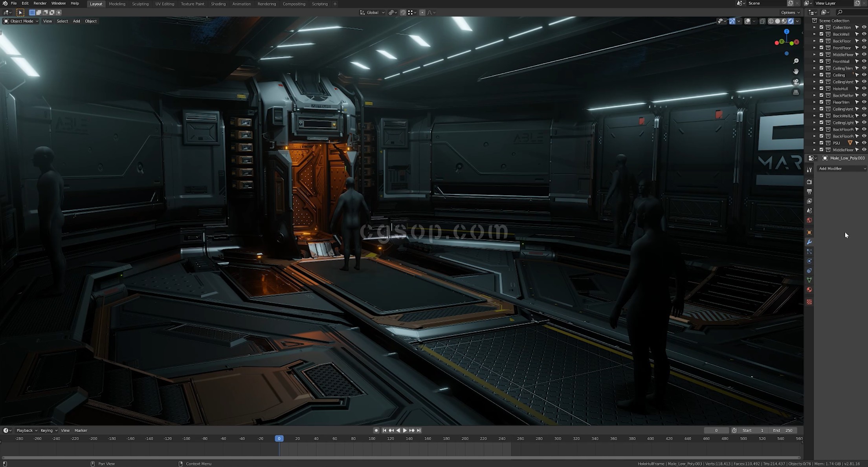Open the Render menu

(x=40, y=3)
